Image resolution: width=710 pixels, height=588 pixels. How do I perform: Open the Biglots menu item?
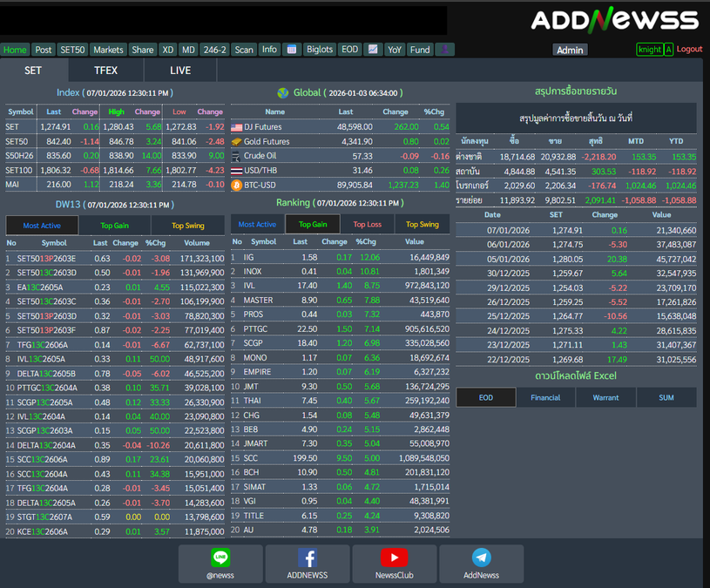tap(320, 50)
